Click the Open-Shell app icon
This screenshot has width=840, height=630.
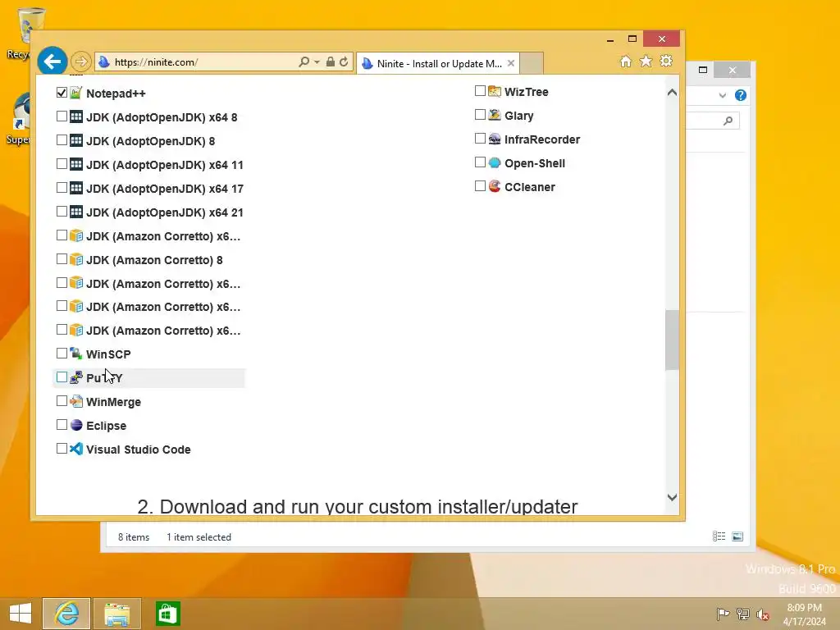coord(495,162)
